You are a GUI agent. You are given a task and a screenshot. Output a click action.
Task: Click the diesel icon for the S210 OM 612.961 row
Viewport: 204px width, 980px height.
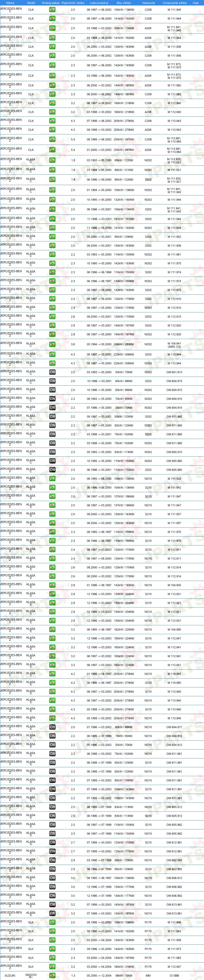[x=52, y=842]
